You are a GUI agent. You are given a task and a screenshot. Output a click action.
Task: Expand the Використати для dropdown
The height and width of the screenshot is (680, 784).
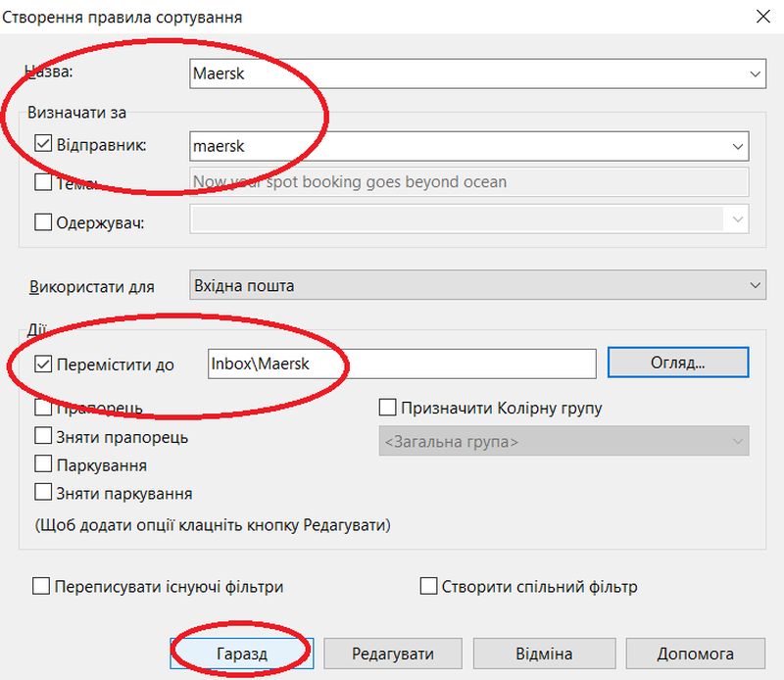[x=755, y=285]
